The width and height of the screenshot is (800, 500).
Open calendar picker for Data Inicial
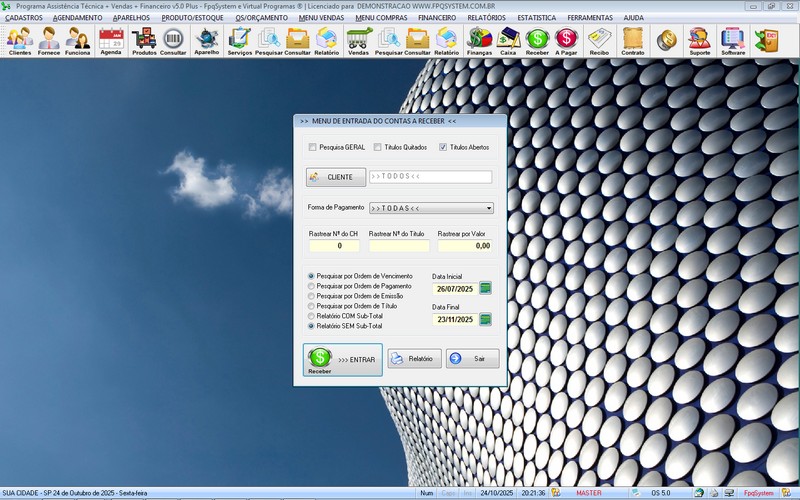(486, 288)
